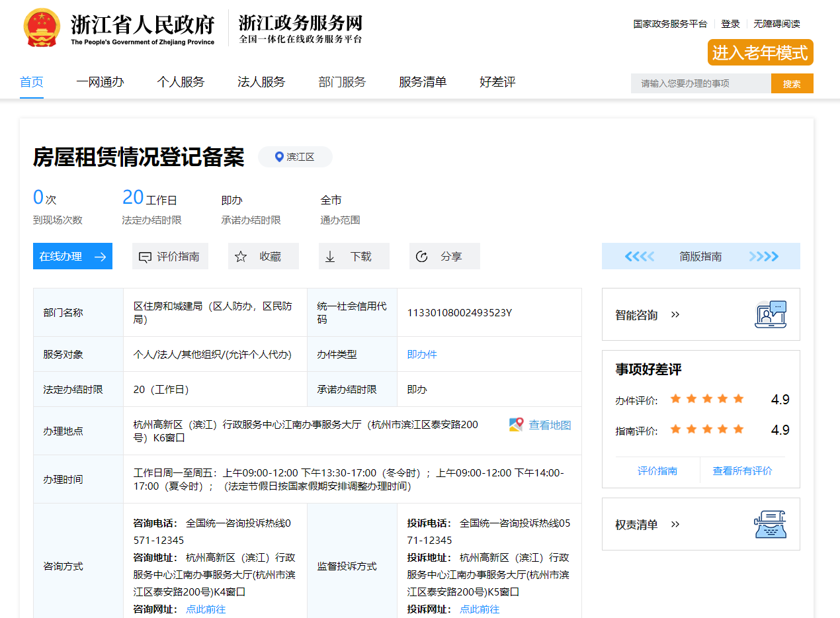Click the 智能咨询 consultation icon

click(771, 314)
